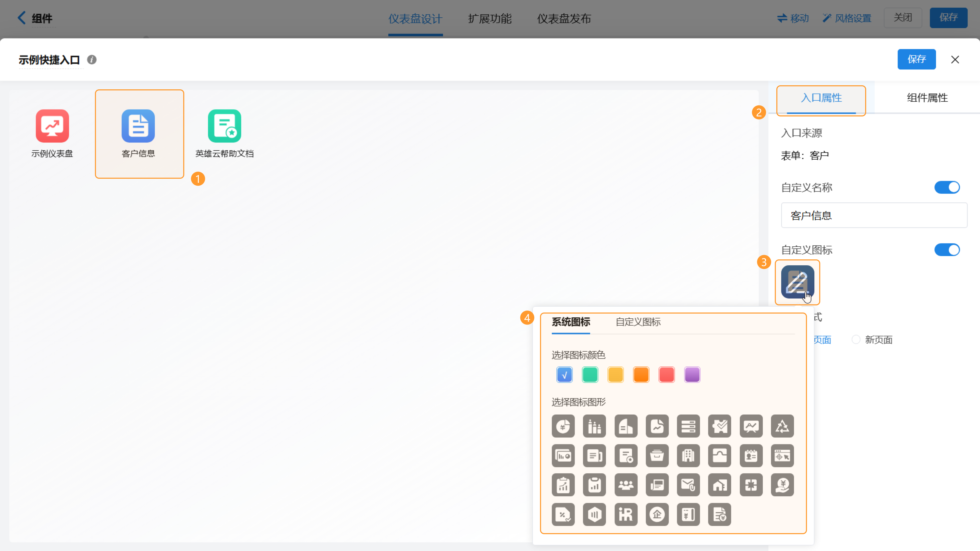Select the pie chart yen icon
Screen dimensions: 980x551
[x=563, y=426]
